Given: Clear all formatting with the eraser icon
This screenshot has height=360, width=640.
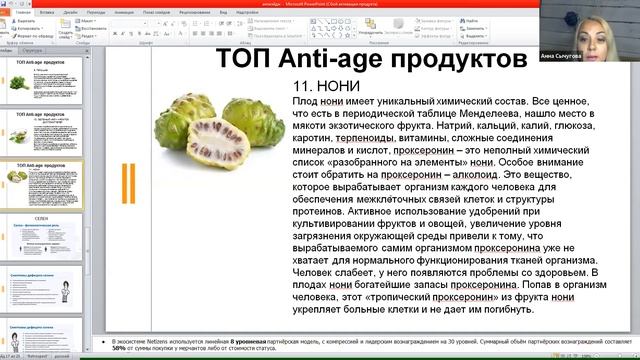Looking at the screenshot, I should click(184, 24).
